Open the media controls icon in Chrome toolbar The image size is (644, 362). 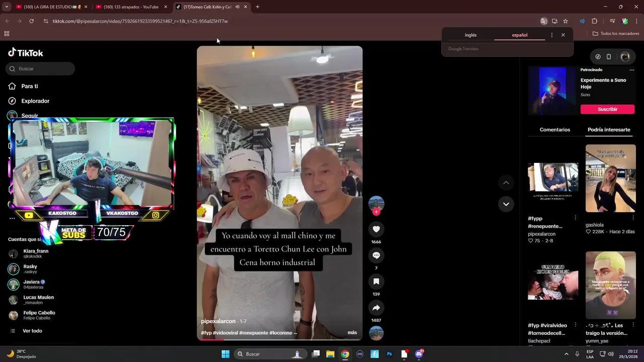pos(612,21)
